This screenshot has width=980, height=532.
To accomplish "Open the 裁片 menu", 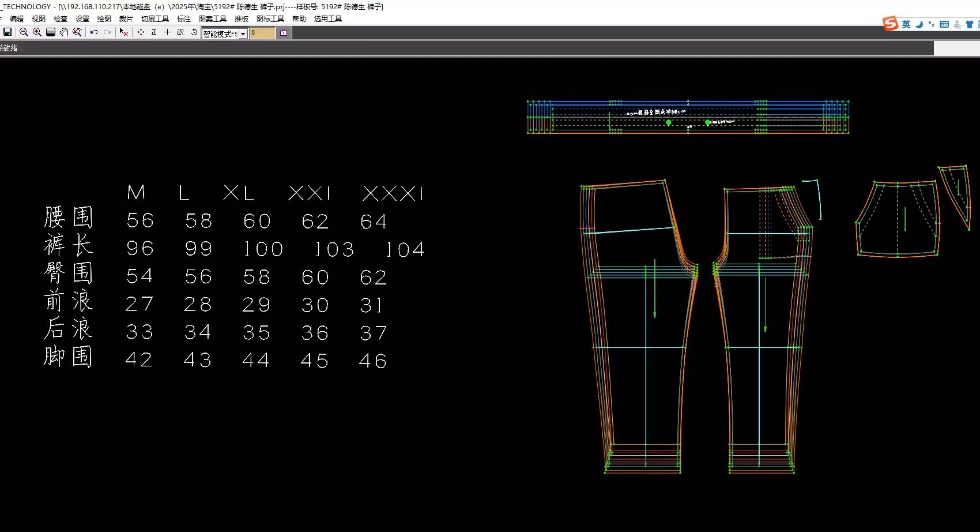I will tap(126, 18).
